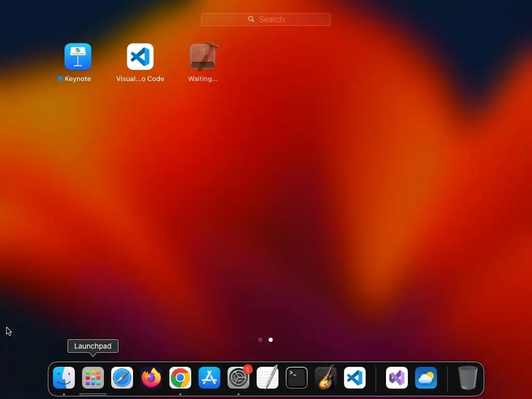532x399 pixels.
Task: Open Finder from the Dock
Action: (64, 378)
